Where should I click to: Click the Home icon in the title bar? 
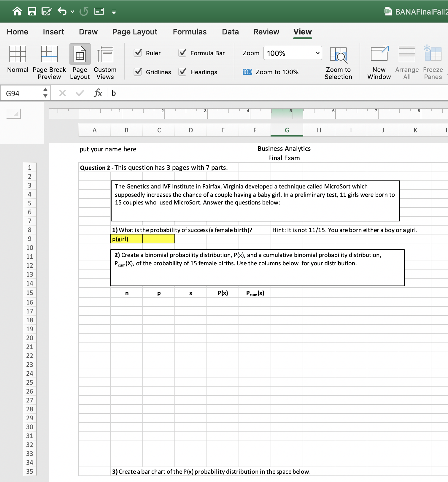[x=17, y=11]
